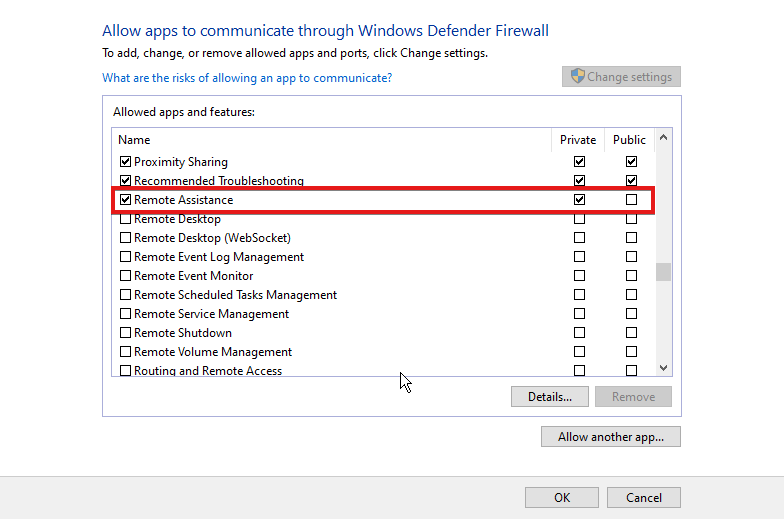Select the Remote Desktop (WebSocket) text
The width and height of the screenshot is (784, 519).
coord(212,238)
